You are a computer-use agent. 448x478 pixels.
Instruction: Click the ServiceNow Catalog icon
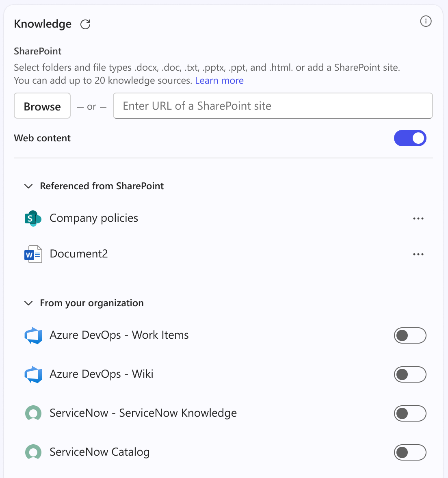point(33,452)
